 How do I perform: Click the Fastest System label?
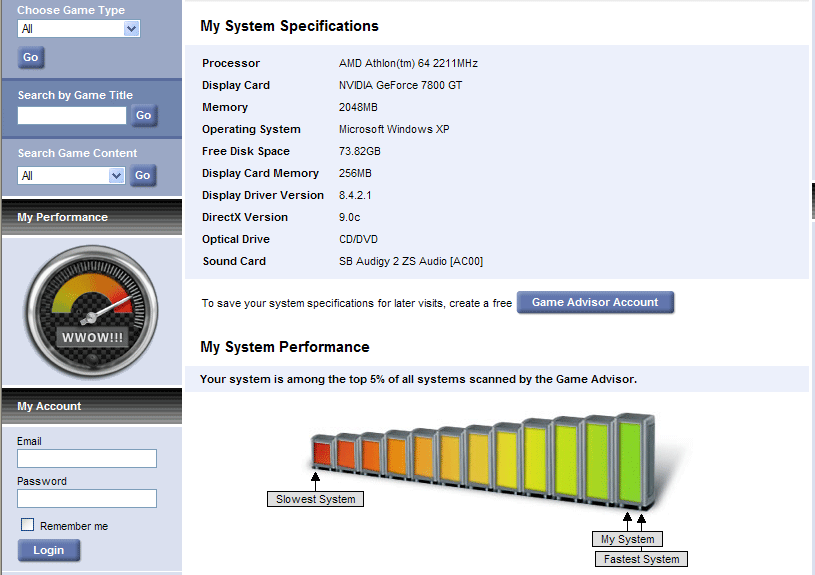tap(641, 559)
